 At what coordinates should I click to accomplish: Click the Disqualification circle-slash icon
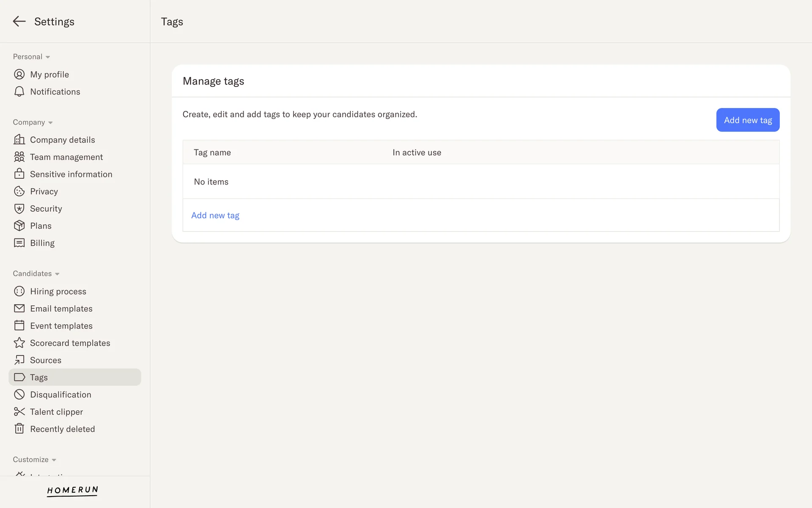tap(19, 395)
